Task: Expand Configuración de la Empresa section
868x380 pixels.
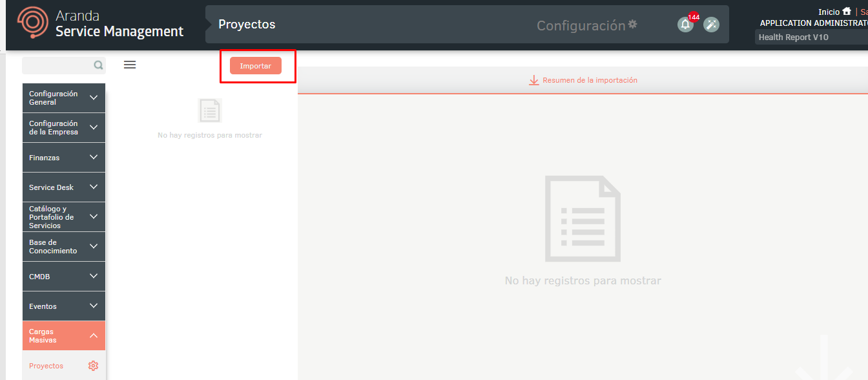Action: coord(64,128)
